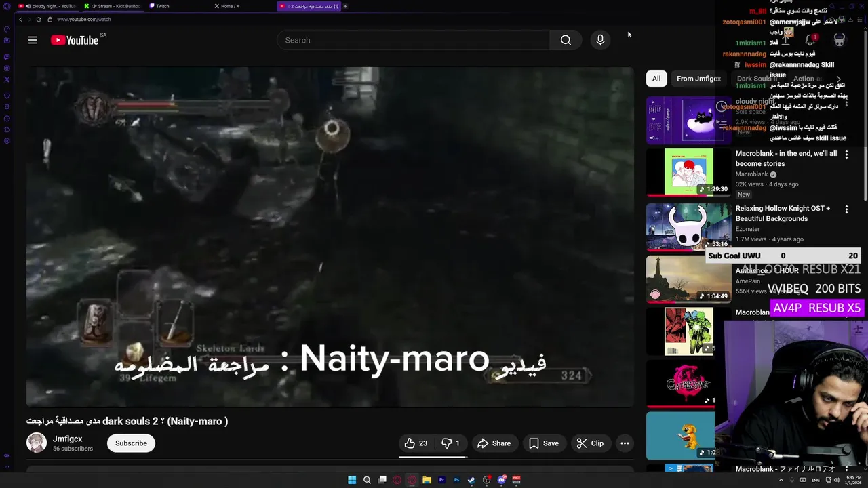Open the Macroblank channel name
Screen dimensions: 868x488
751,174
